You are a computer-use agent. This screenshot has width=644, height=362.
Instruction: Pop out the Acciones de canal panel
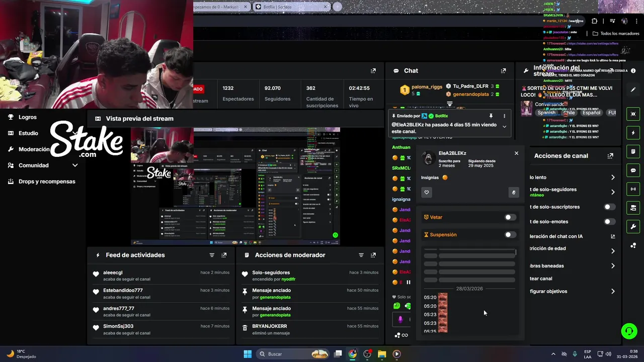click(x=610, y=156)
